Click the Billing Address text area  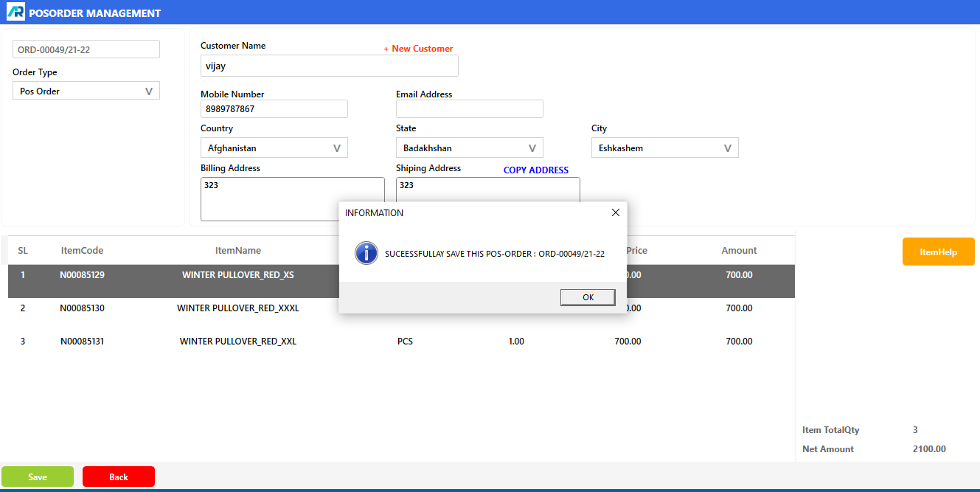coord(293,199)
